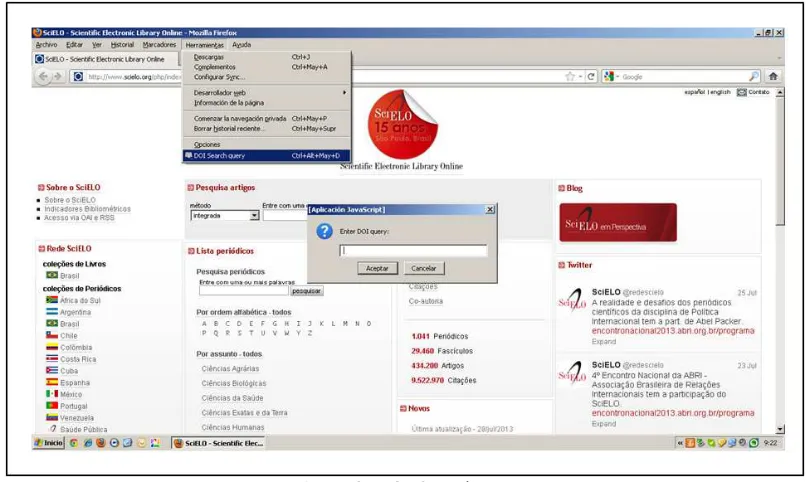Select the SciELO browser tab

tap(105, 59)
